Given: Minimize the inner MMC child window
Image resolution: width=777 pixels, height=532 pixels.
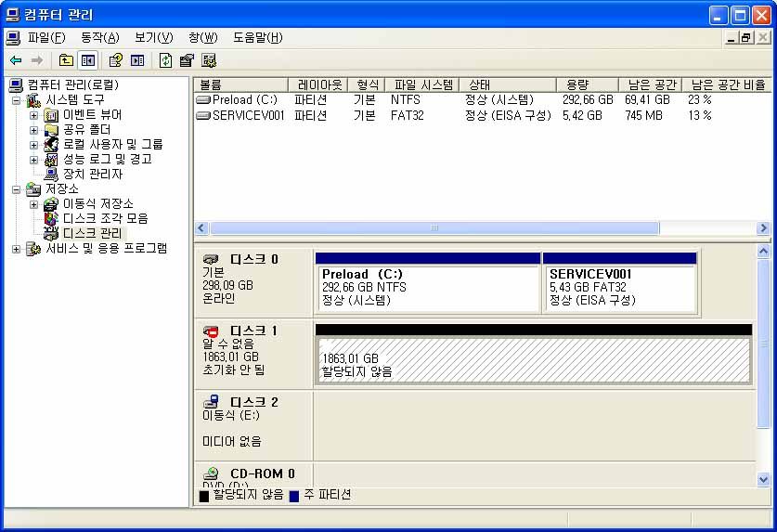Looking at the screenshot, I should pyautogui.click(x=731, y=38).
